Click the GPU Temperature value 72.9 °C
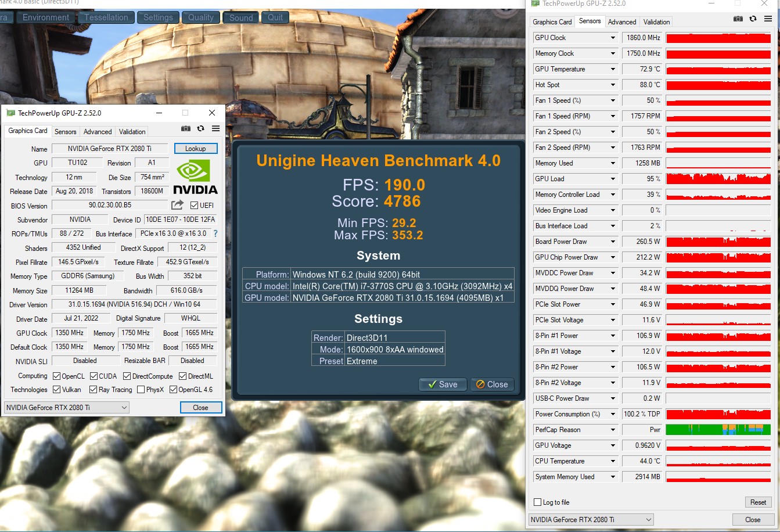Image resolution: width=780 pixels, height=532 pixels. tap(642, 69)
